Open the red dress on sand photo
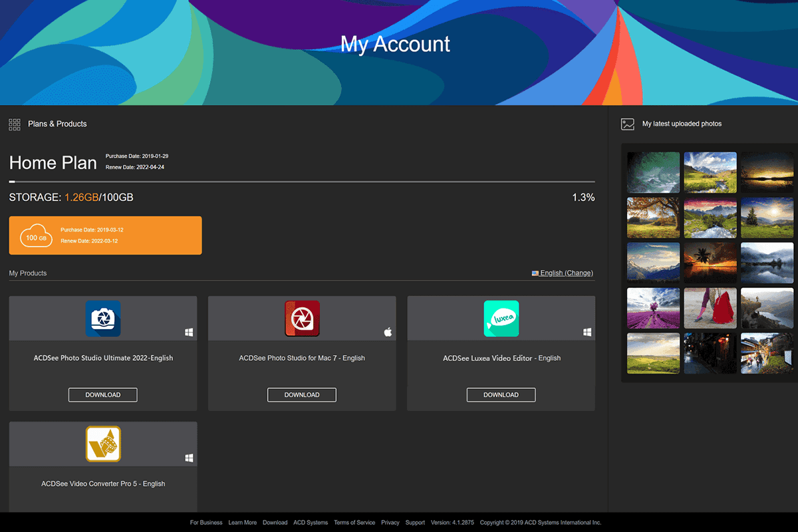 point(710,308)
